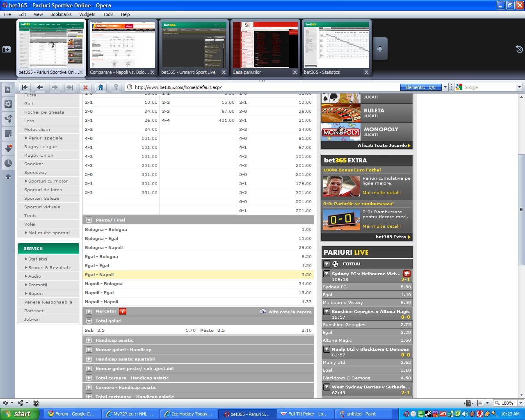The image size is (525, 420).
Task: Go to the home page
Action: [x=100, y=87]
